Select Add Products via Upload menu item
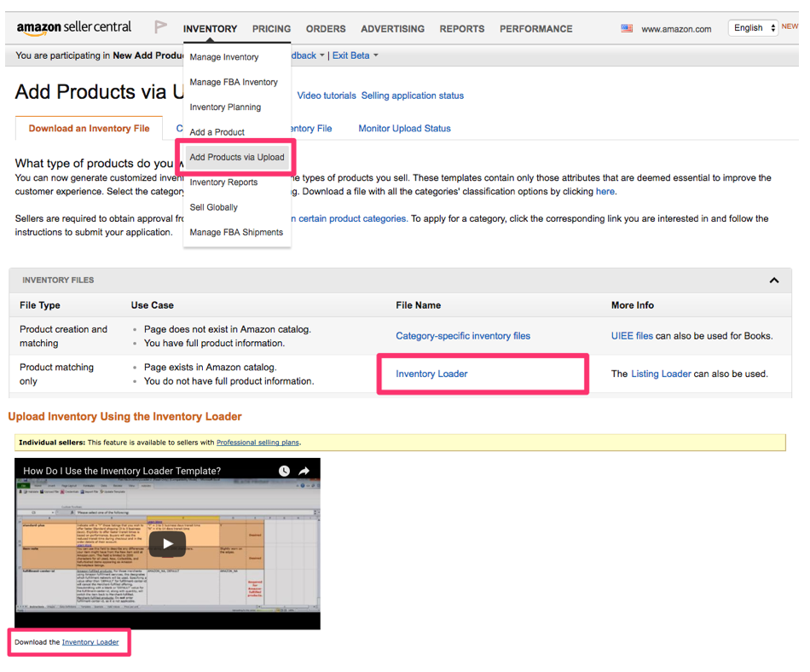The image size is (810, 672). click(236, 157)
